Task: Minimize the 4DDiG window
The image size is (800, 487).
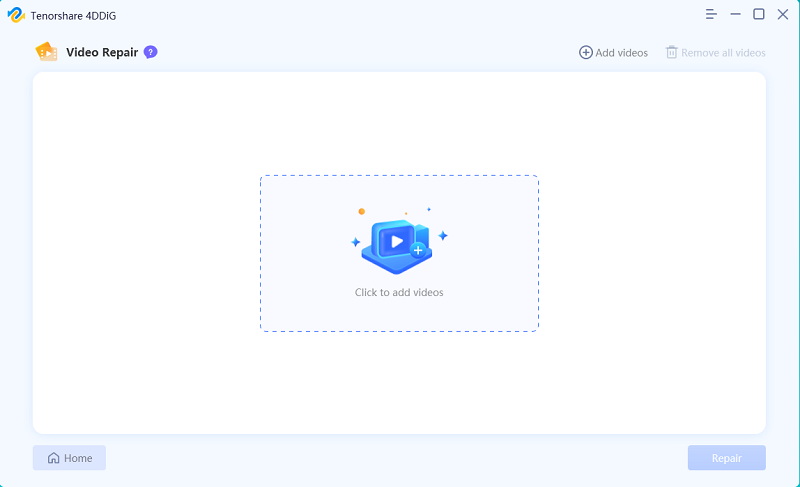Action: pos(735,14)
